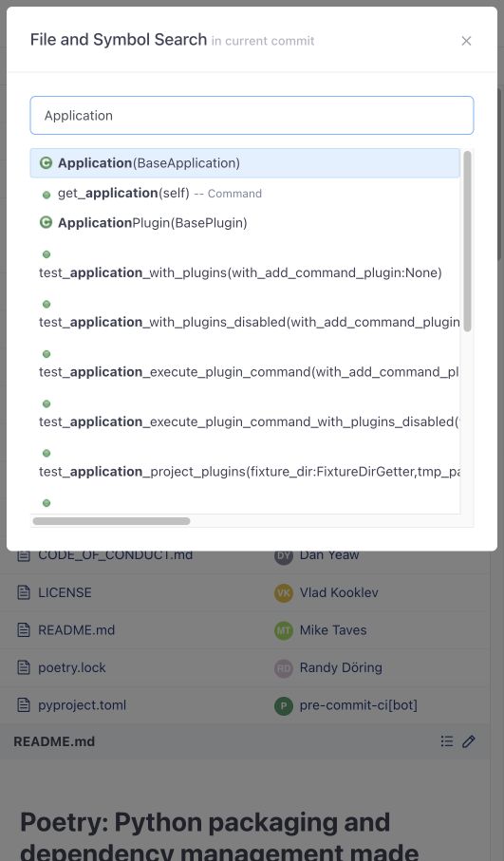This screenshot has width=504, height=861.
Task: Click the search field containing 'Application'
Action: tap(252, 115)
